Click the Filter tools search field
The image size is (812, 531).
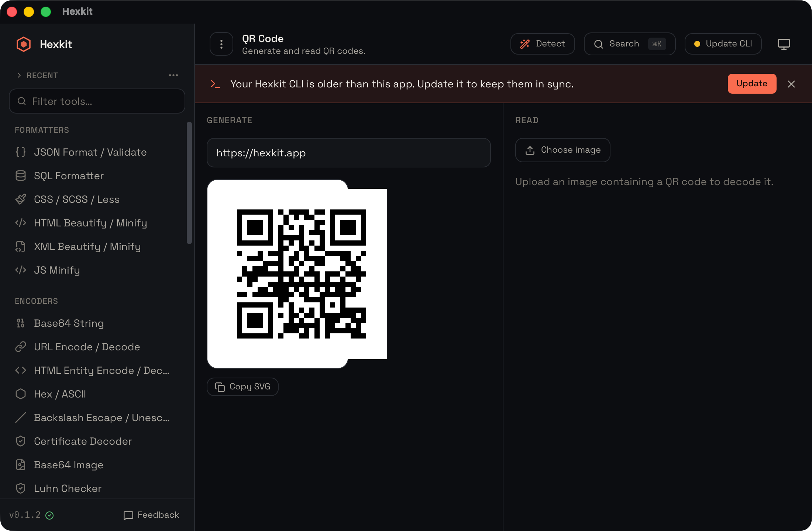pos(97,101)
